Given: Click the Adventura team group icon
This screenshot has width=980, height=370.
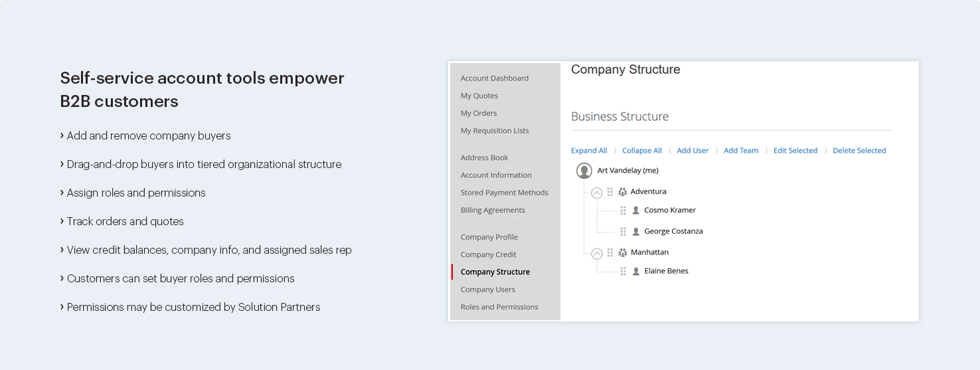Looking at the screenshot, I should (x=622, y=192).
